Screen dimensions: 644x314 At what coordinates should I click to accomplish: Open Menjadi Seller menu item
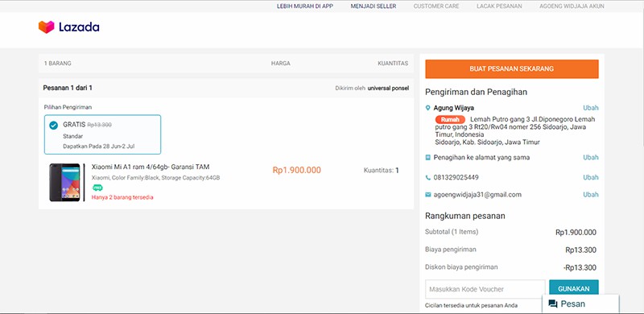coord(374,6)
